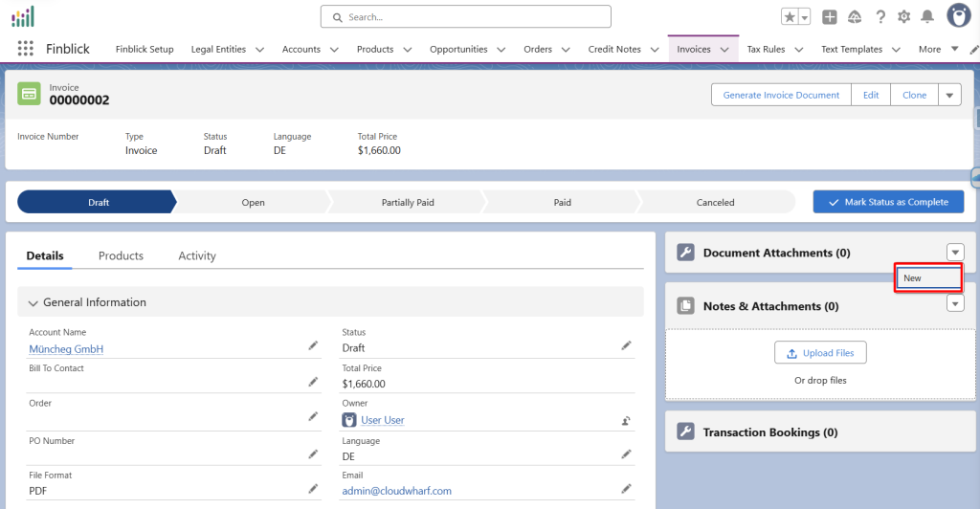This screenshot has width=980, height=509.
Task: Select New from Document Attachments menu
Action: coord(927,278)
